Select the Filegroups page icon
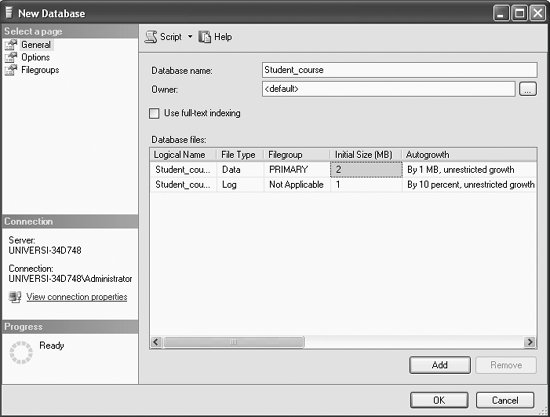 click(11, 70)
